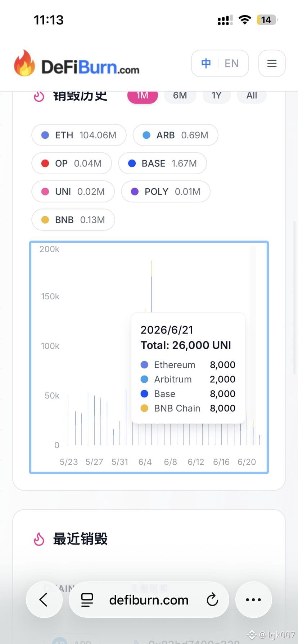Go back with browser back arrow
Image resolution: width=298 pixels, height=644 pixels.
tap(44, 600)
